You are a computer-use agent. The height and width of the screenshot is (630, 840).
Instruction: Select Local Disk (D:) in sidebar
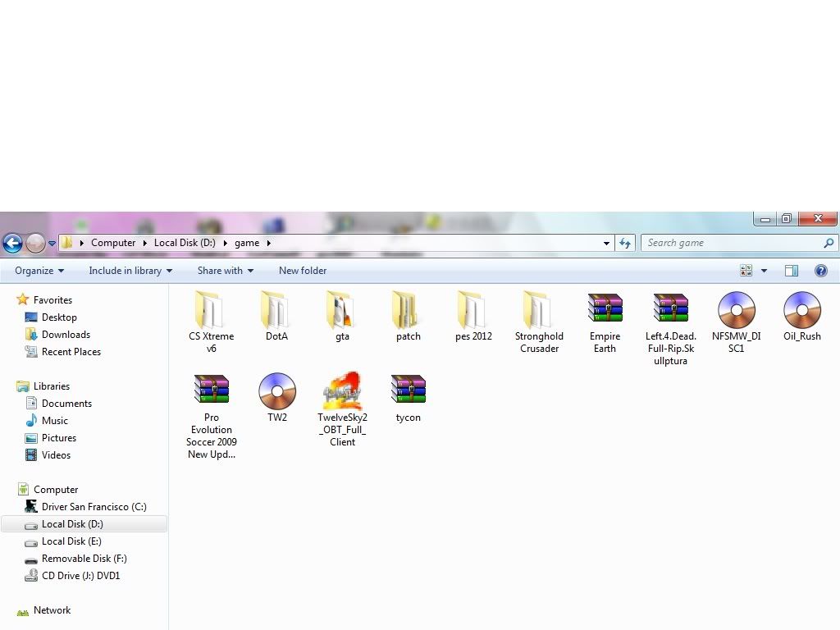click(84, 524)
